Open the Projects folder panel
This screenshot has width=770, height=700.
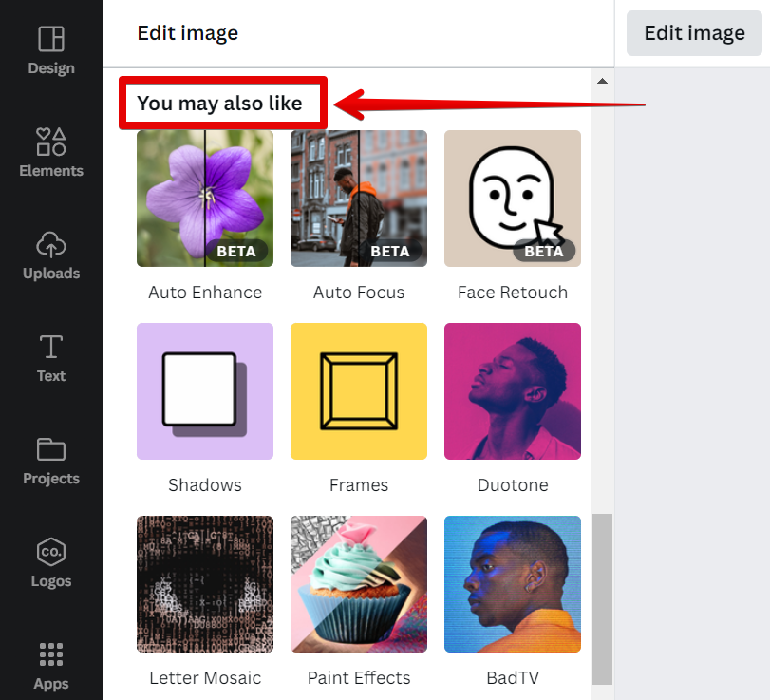point(51,461)
